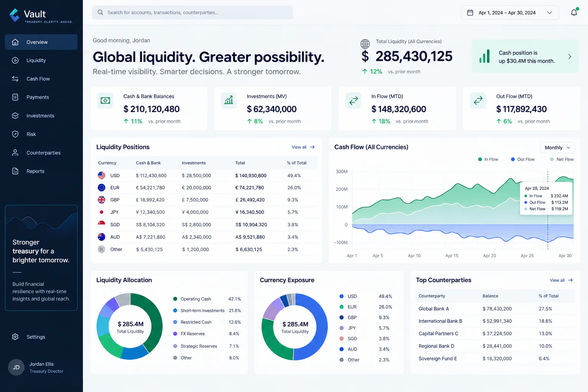Toggle In Flow series in chart legend
Screen dimensions: 588x392
click(x=488, y=159)
